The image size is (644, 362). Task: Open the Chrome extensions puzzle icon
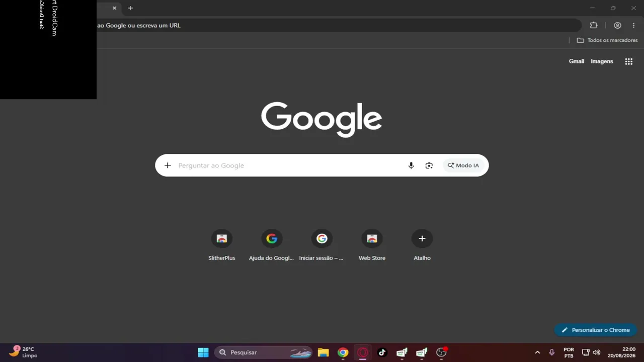pyautogui.click(x=594, y=25)
